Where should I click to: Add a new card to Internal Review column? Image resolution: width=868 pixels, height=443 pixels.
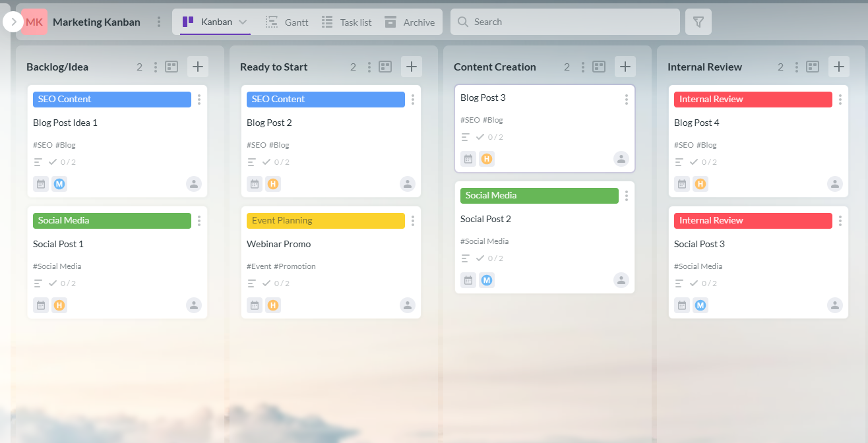[838, 67]
